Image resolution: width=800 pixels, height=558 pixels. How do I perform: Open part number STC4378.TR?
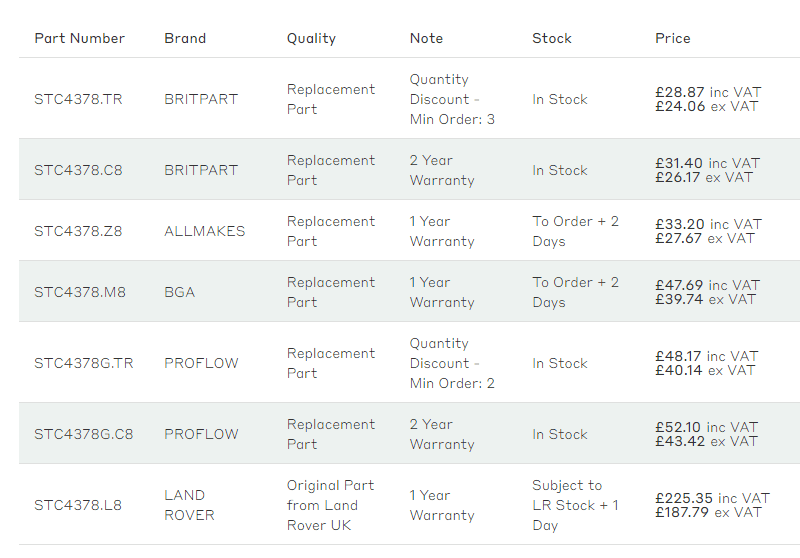pos(79,99)
